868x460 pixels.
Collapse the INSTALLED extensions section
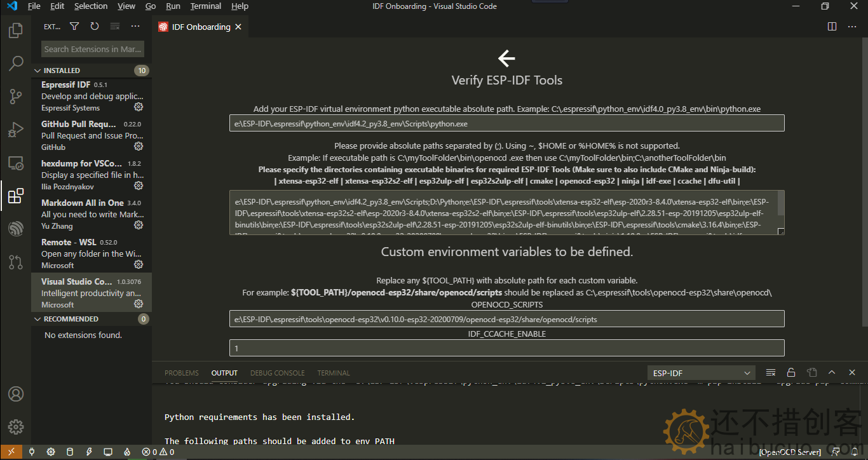[92, 71]
